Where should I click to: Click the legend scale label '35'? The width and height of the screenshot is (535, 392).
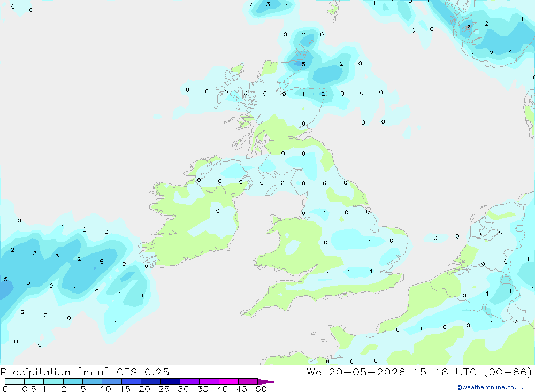tap(203, 389)
